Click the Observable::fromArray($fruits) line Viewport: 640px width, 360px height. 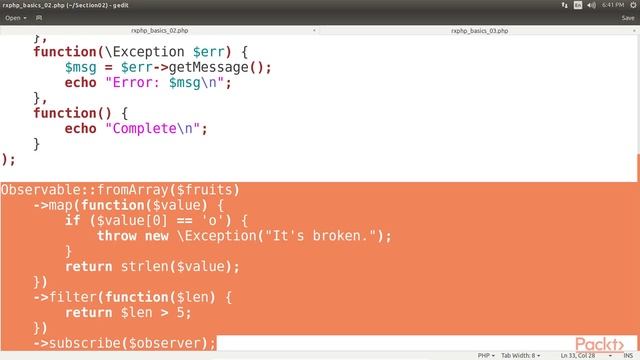tap(120, 190)
